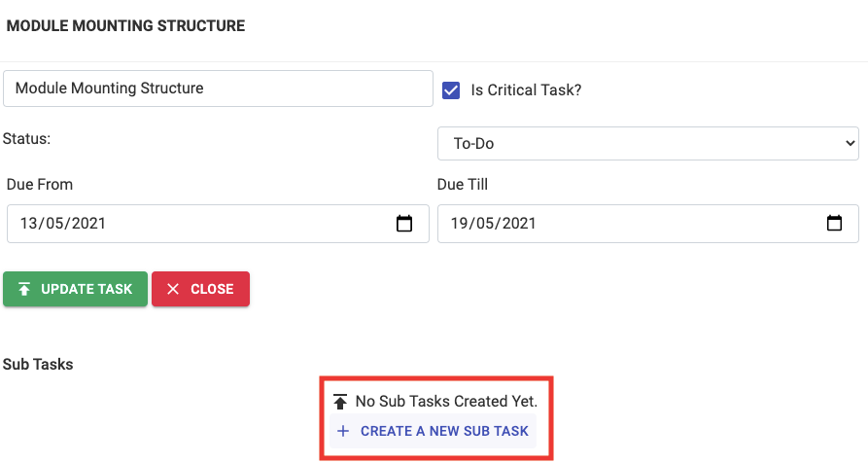Click the plus icon for new sub task
This screenshot has height=463, width=868.
(342, 431)
